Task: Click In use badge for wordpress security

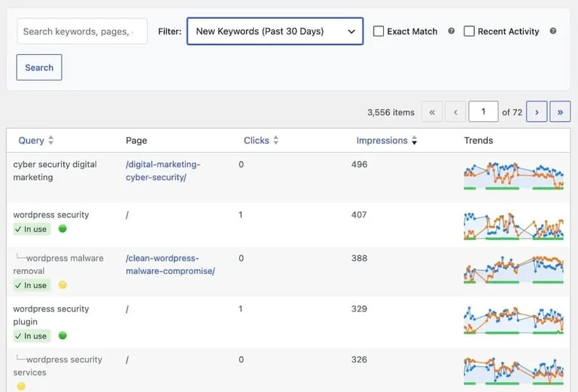Action: [32, 229]
